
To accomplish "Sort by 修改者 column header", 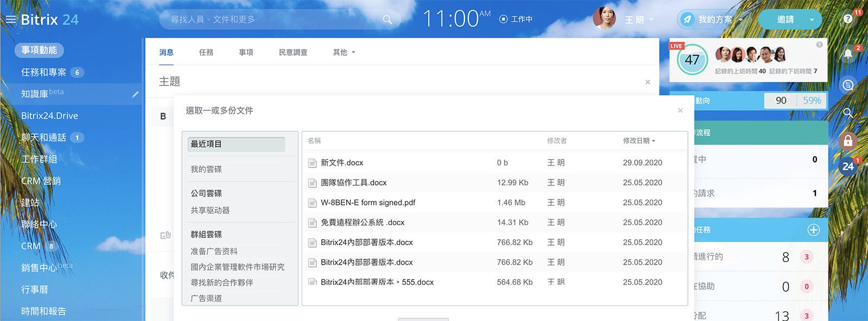I will coord(557,140).
